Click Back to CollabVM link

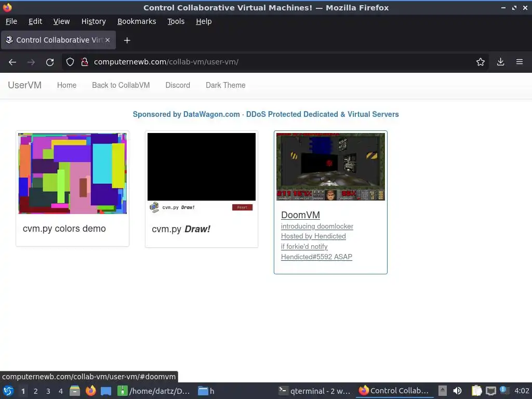[121, 85]
